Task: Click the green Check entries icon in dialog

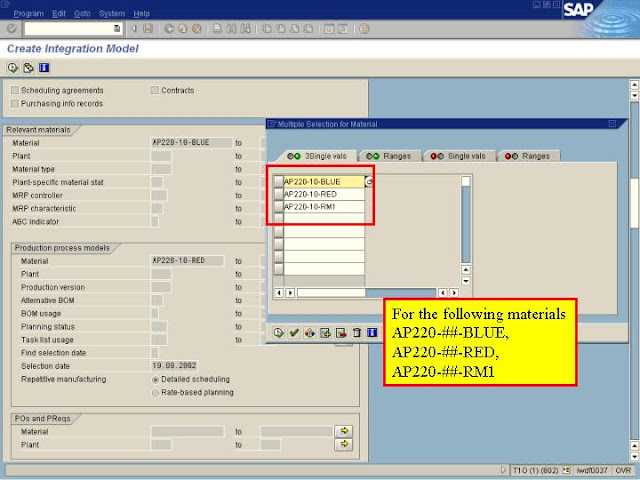Action: coord(294,333)
